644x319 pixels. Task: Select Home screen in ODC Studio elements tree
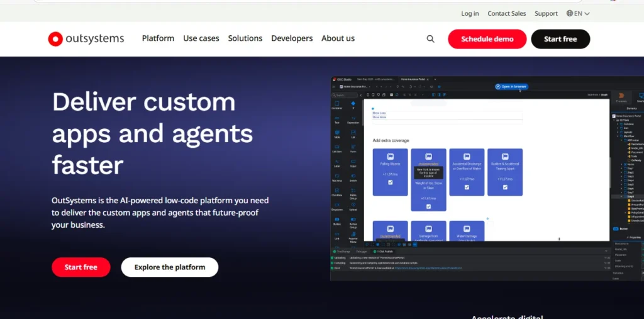[630, 164]
